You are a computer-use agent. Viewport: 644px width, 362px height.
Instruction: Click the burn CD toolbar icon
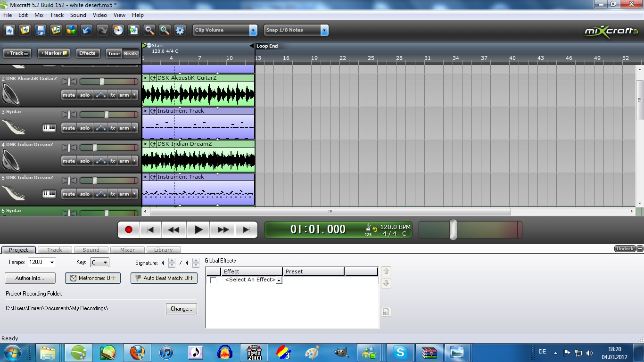(118, 30)
